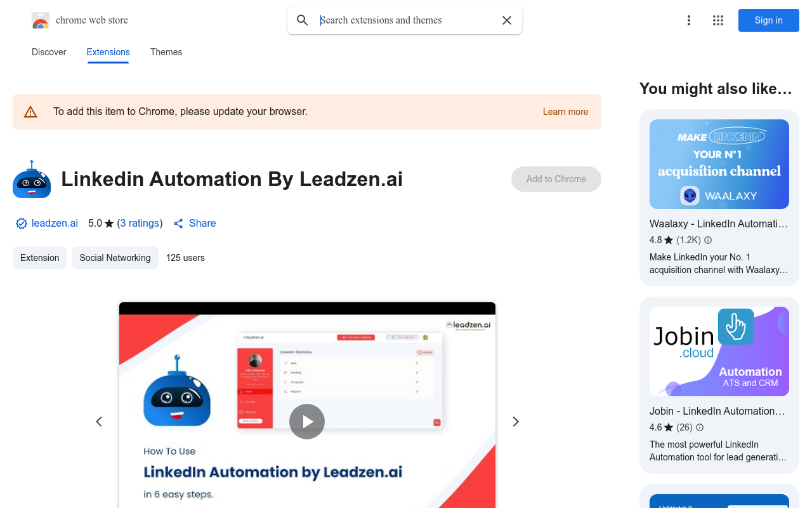Click the 5.0 star rating icon

(x=109, y=224)
